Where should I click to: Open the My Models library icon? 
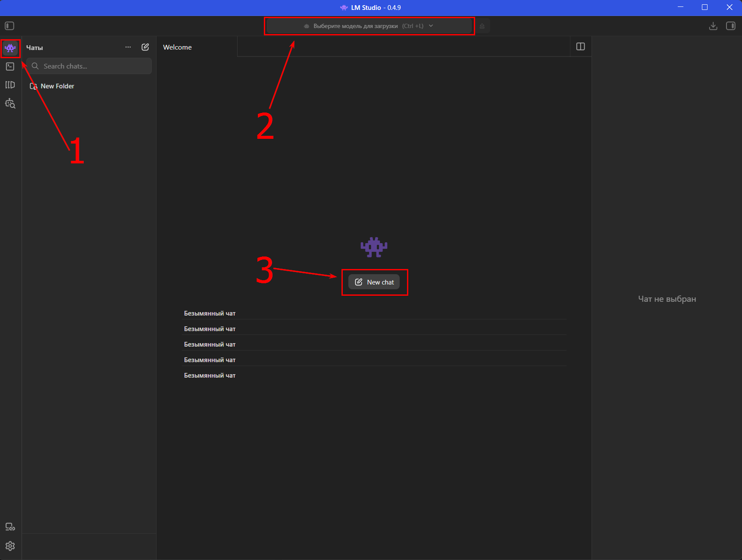(x=10, y=85)
